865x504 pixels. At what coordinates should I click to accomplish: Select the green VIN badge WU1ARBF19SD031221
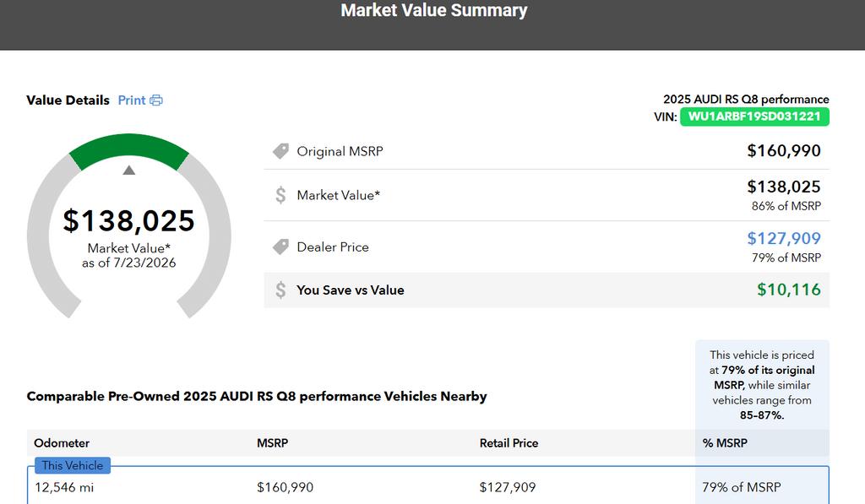(754, 117)
